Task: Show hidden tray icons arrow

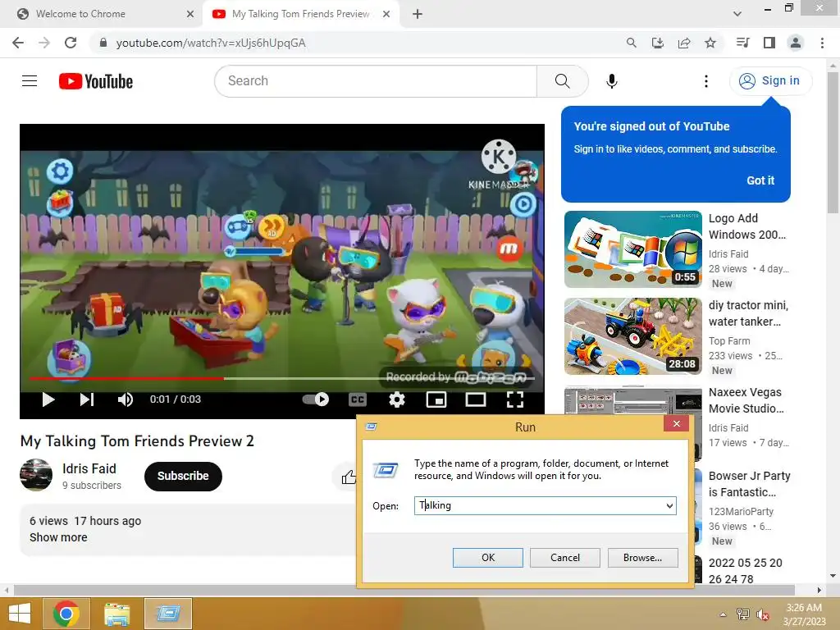Action: (x=724, y=614)
